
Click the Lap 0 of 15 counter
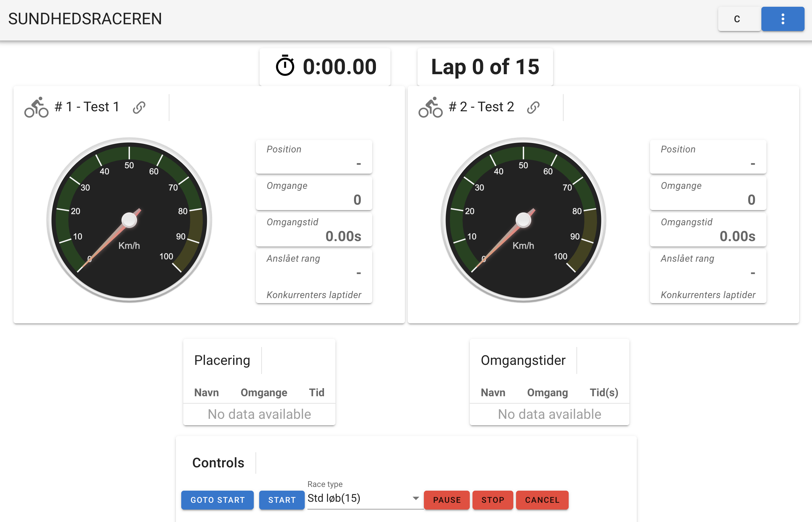[x=485, y=66]
